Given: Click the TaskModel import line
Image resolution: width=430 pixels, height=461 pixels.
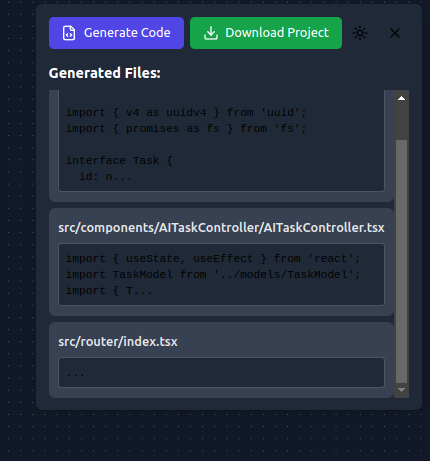Looking at the screenshot, I should [x=213, y=275].
